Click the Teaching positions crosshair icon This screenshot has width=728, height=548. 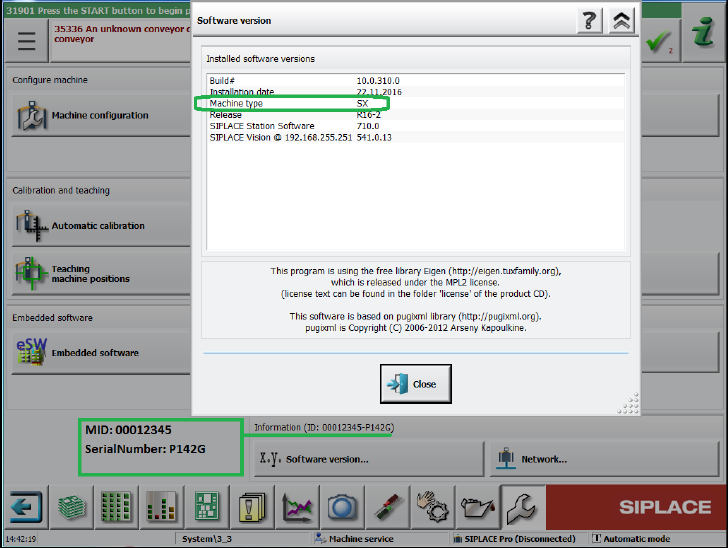point(31,274)
